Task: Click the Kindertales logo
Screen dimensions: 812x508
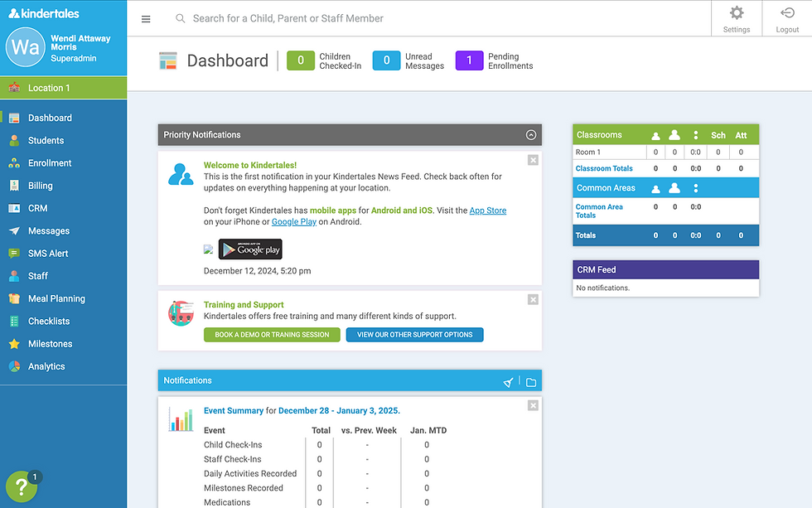Action: coord(44,13)
